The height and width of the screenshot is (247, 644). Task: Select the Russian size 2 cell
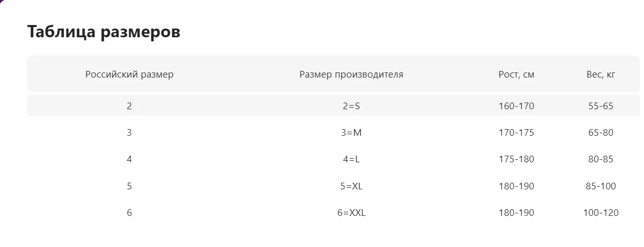129,106
